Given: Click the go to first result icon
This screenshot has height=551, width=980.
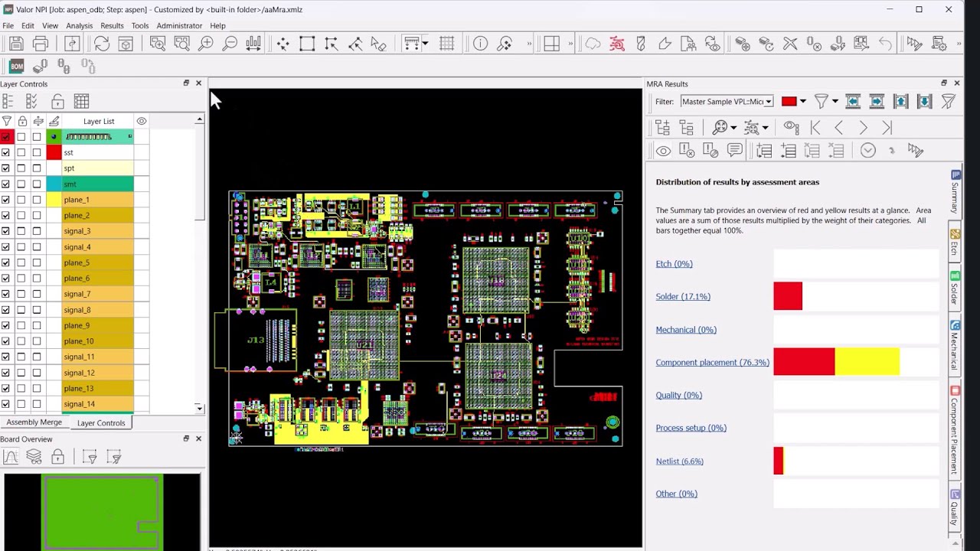Looking at the screenshot, I should 815,128.
